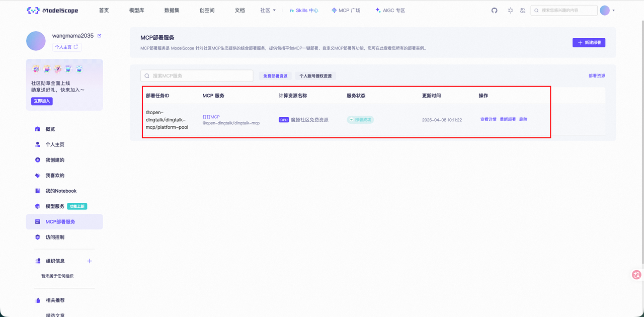
Task: Click 查看详情 for the dingtalk-mcp deployment
Action: (x=488, y=120)
